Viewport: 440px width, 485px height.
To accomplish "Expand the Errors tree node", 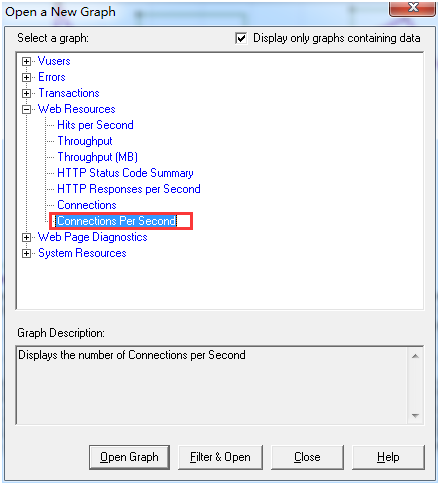I will [x=26, y=77].
